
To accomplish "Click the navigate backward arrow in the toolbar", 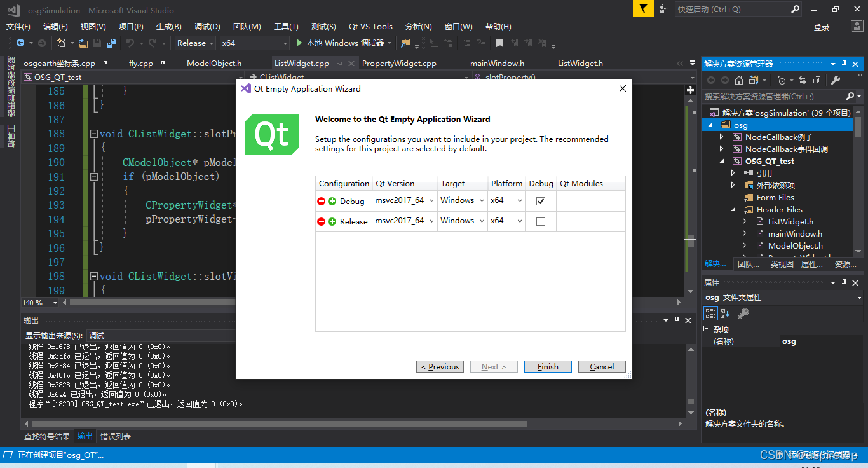I will 20,43.
